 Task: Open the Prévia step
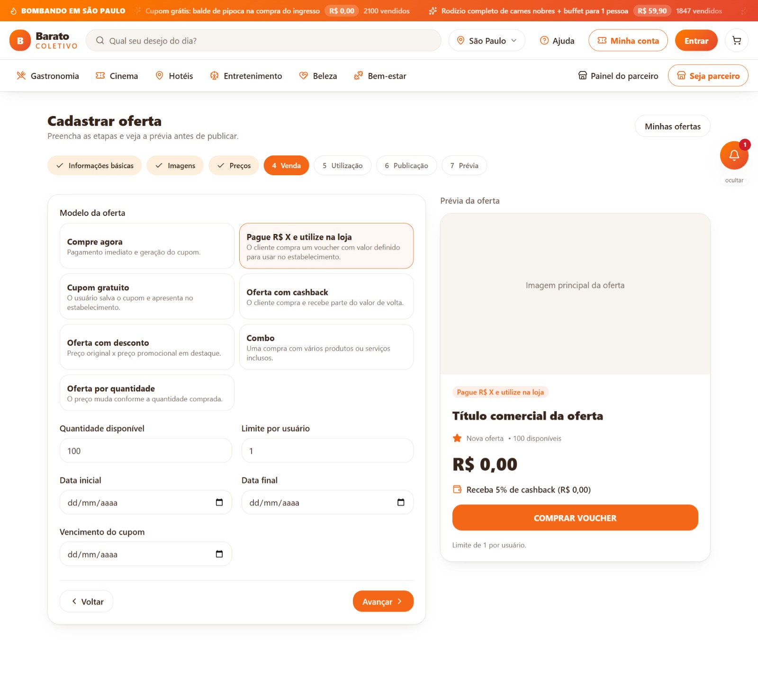pyautogui.click(x=464, y=165)
